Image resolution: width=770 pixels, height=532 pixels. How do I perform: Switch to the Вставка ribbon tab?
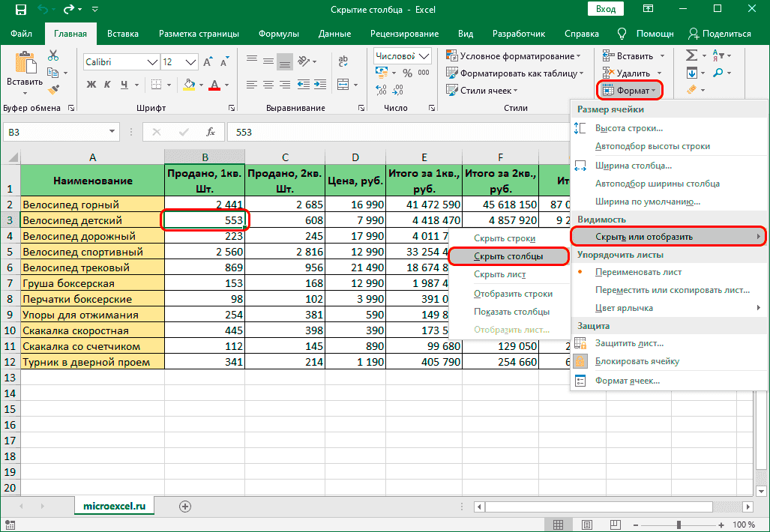[122, 33]
